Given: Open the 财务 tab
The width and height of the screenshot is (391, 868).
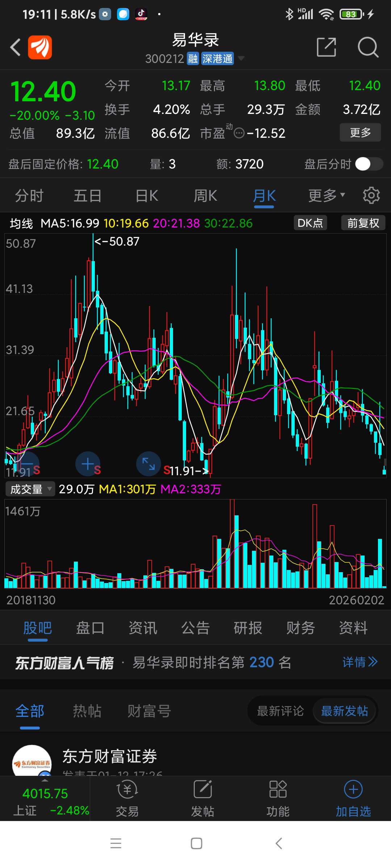Looking at the screenshot, I should [x=300, y=628].
